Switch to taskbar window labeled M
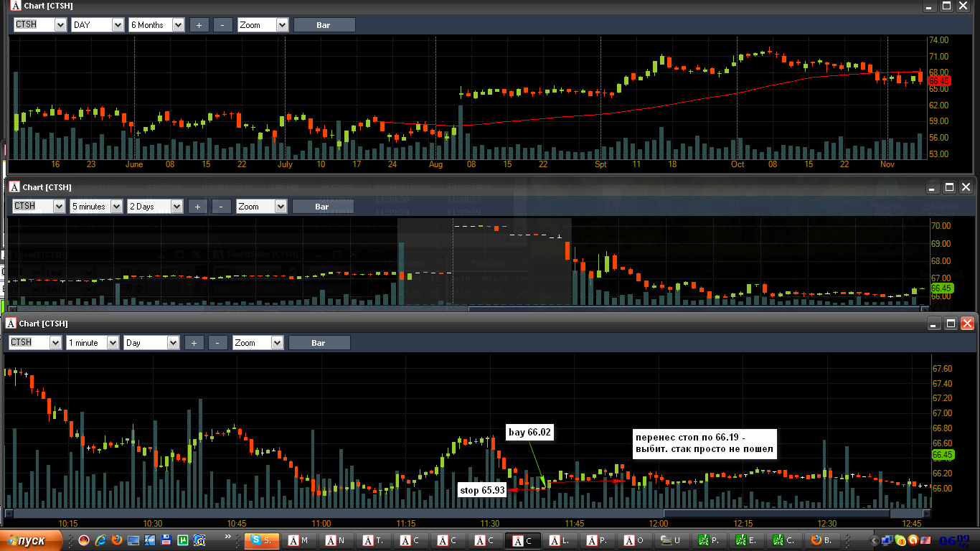The image size is (980, 551). [x=299, y=540]
